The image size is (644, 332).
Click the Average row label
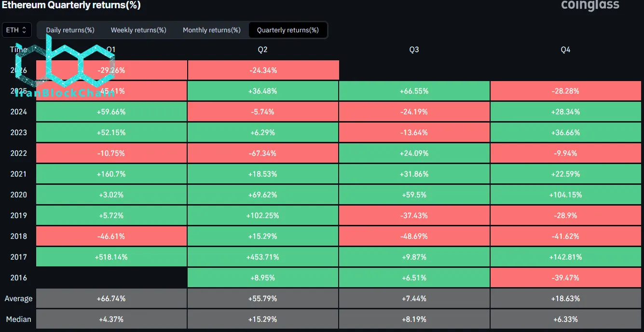(x=18, y=299)
